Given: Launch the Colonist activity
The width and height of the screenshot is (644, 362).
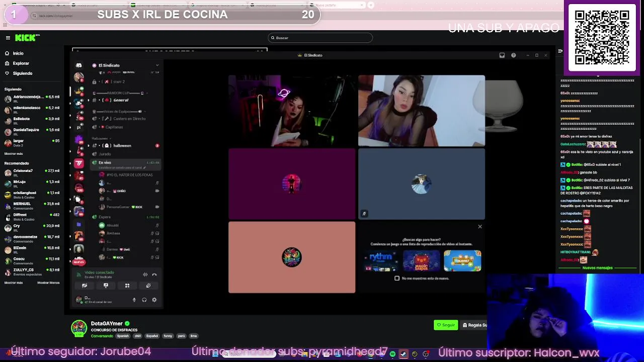Looking at the screenshot, I should (x=462, y=261).
